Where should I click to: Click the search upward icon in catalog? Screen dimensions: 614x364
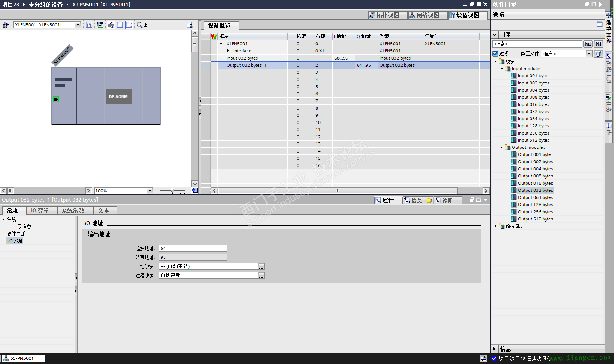click(x=599, y=44)
